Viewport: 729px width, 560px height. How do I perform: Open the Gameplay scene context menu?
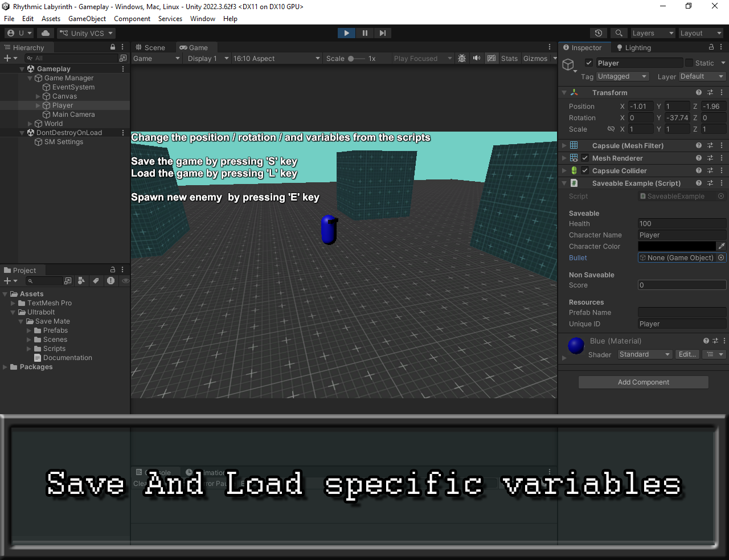click(123, 69)
